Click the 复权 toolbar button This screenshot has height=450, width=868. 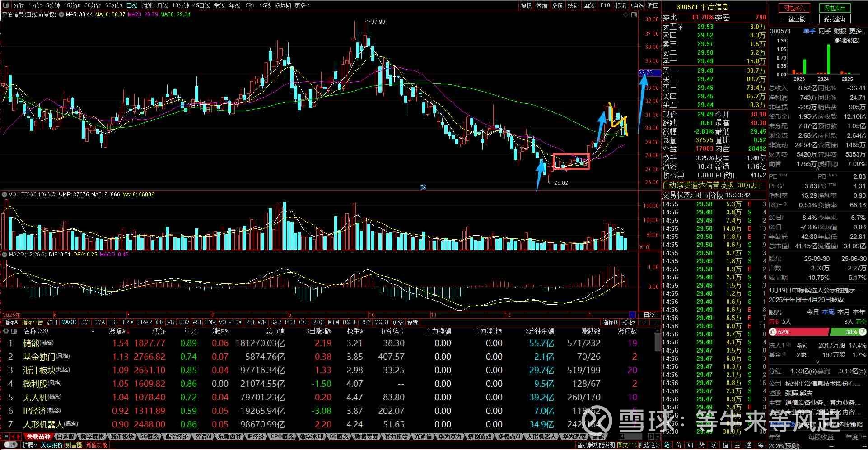(527, 5)
